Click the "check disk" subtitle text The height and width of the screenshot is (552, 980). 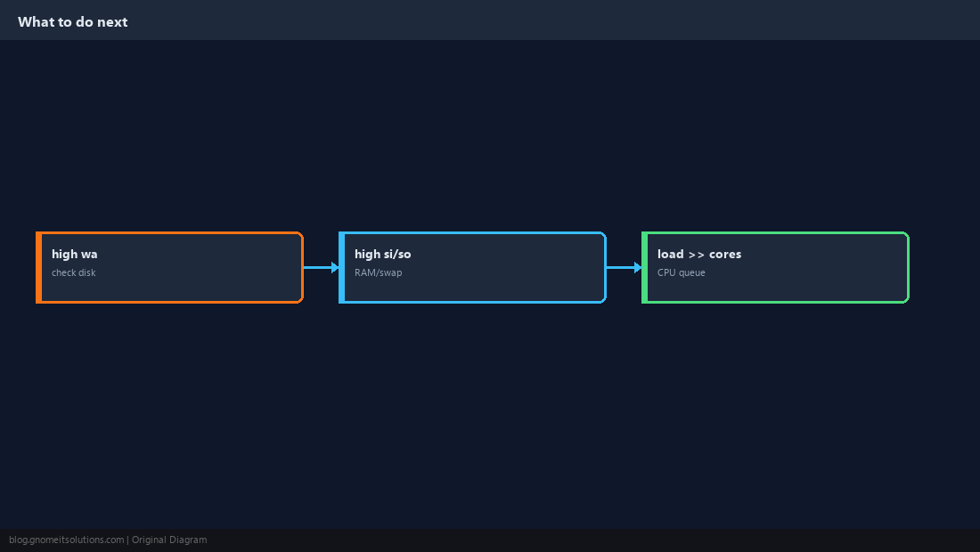74,272
